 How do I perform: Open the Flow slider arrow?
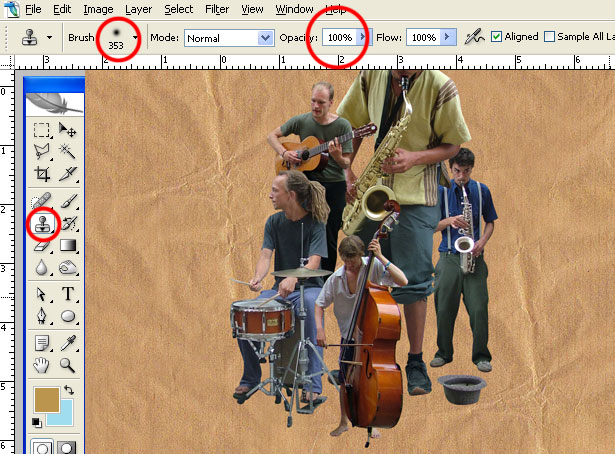(x=448, y=37)
